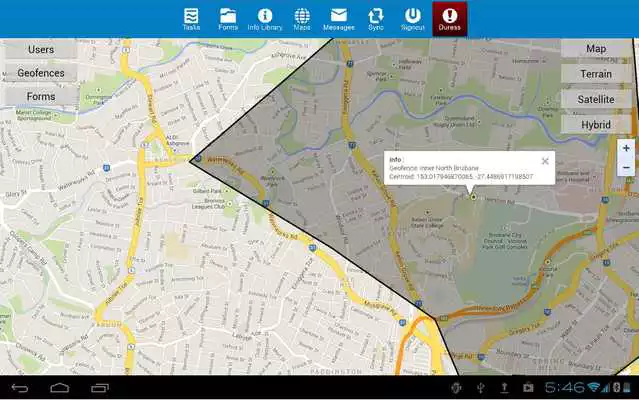
Task: Switch to Map view type
Action: 596,49
